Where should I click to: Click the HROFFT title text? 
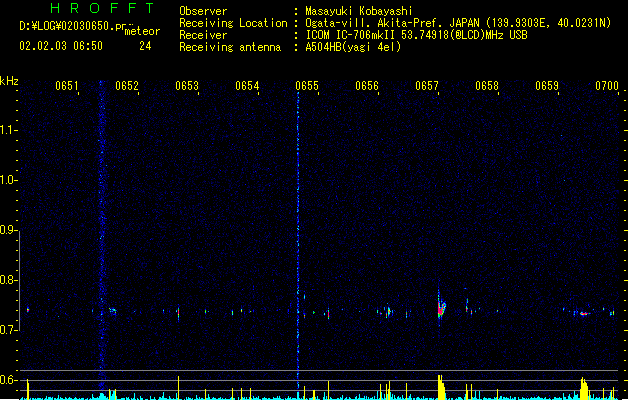(103, 8)
